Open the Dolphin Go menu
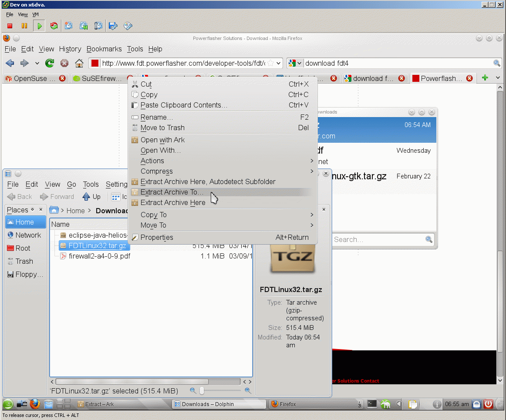Viewport: 506px width, 420px height. click(71, 184)
